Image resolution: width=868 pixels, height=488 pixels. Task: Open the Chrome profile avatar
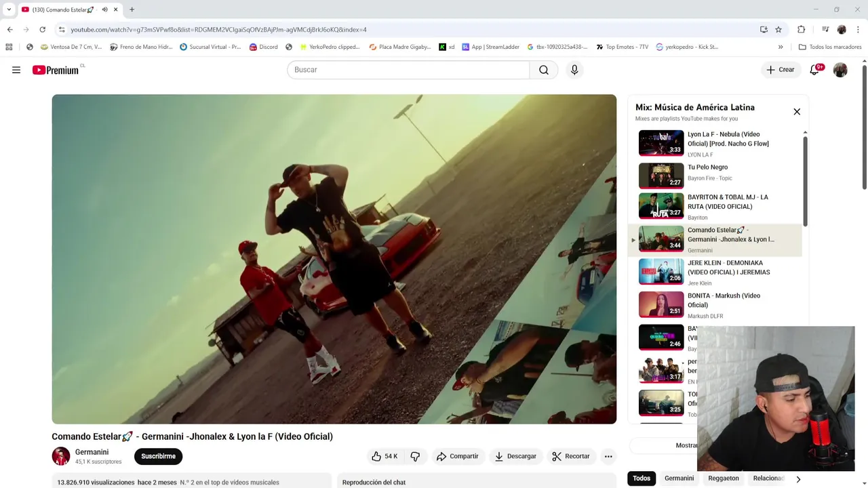click(x=842, y=29)
